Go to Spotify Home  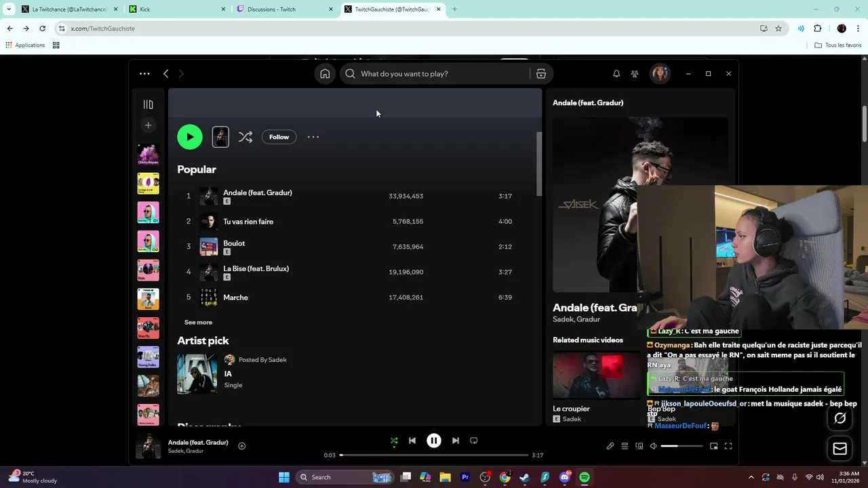(325, 74)
